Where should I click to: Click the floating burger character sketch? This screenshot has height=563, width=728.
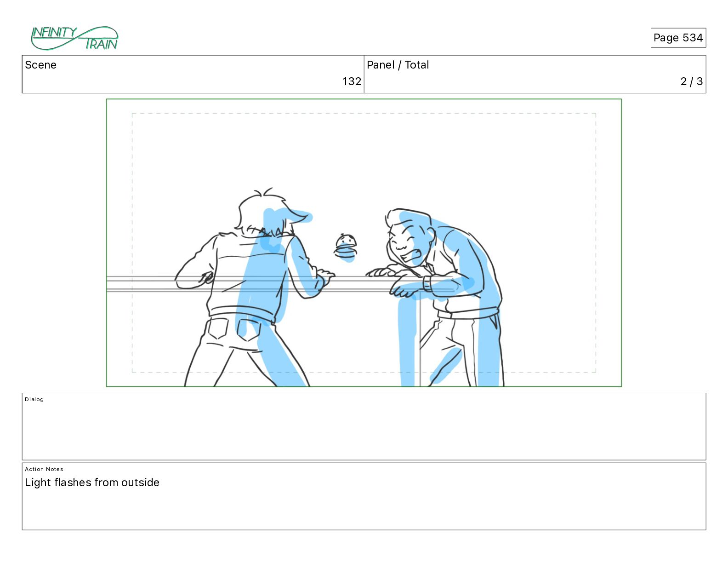tap(345, 247)
